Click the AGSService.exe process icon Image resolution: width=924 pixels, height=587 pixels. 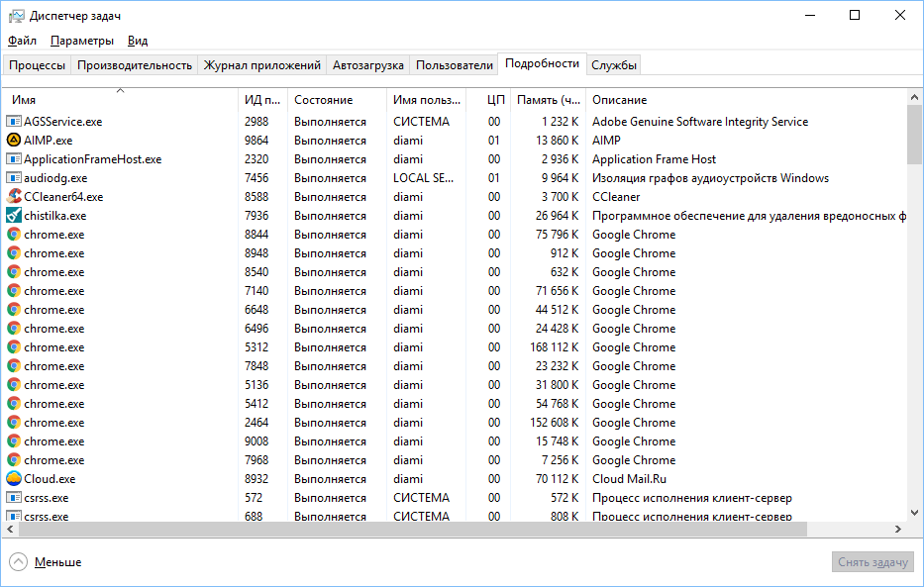point(14,122)
